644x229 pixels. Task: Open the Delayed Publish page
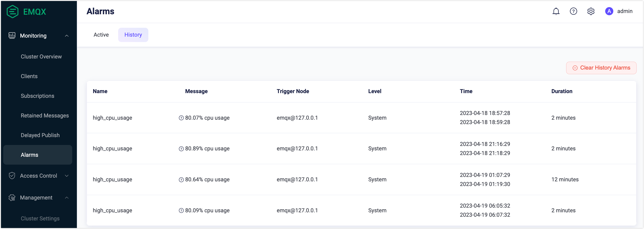click(x=40, y=135)
